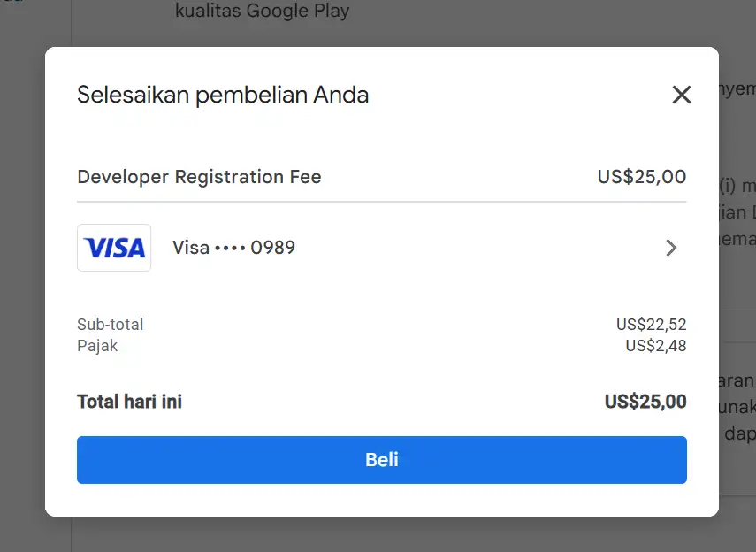This screenshot has height=552, width=756.
Task: Click the US$2,48 tax amount
Action: coord(655,346)
